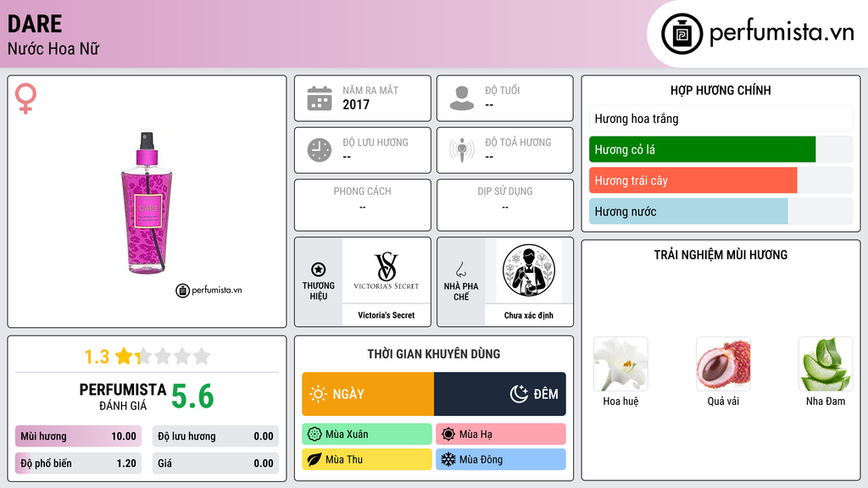The width and height of the screenshot is (868, 488).
Task: Select the Hoa huệ note image
Action: click(x=620, y=364)
